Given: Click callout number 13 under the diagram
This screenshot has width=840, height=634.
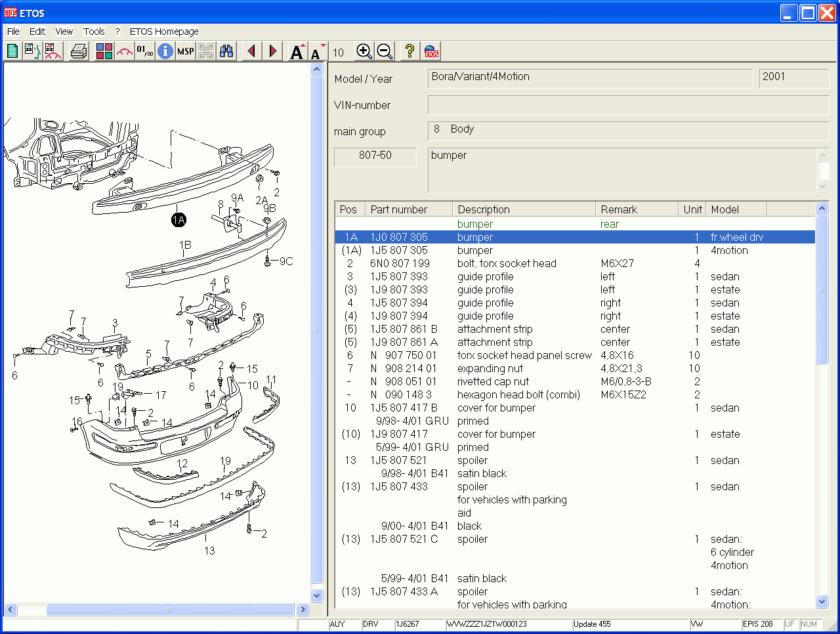Looking at the screenshot, I should point(209,551).
